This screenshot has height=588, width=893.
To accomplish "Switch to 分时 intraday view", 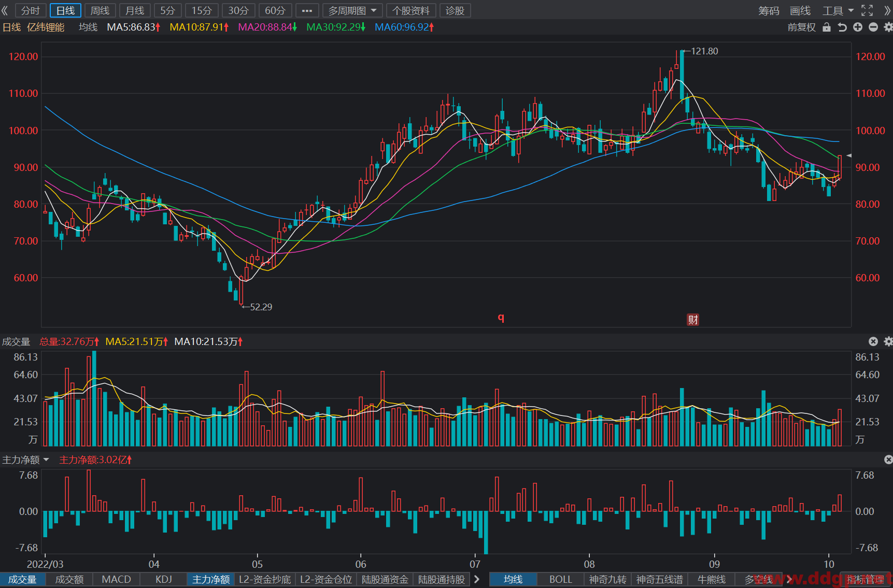I will coord(31,10).
